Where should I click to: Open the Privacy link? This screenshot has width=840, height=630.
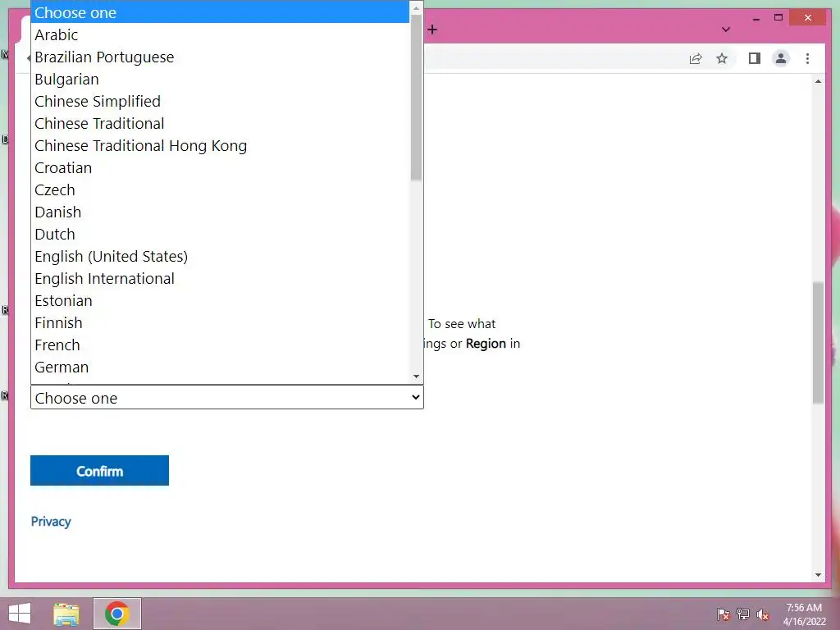(x=51, y=521)
